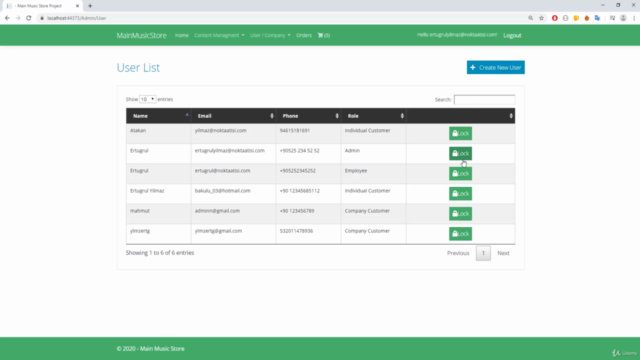Click the browser address bar

coord(282,18)
